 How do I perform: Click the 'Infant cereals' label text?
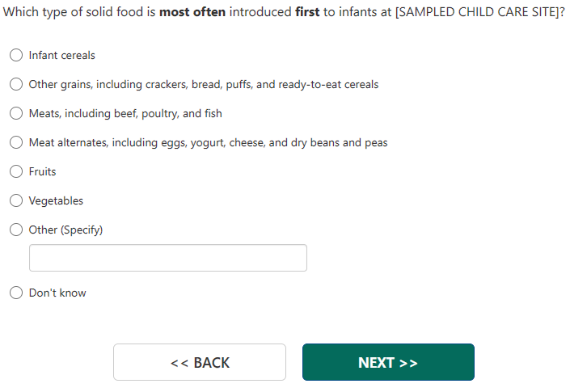[x=61, y=56]
